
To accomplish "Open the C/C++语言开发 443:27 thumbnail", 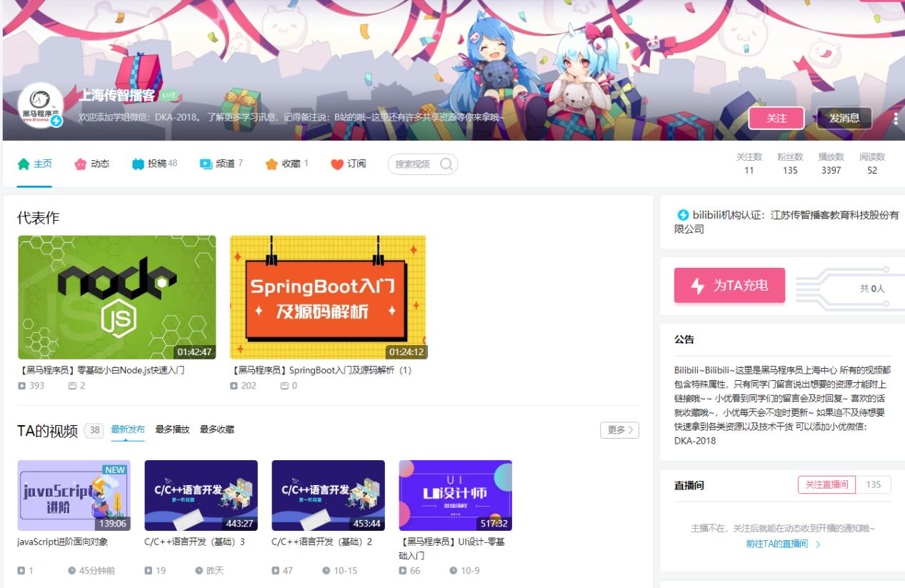I will (x=201, y=495).
